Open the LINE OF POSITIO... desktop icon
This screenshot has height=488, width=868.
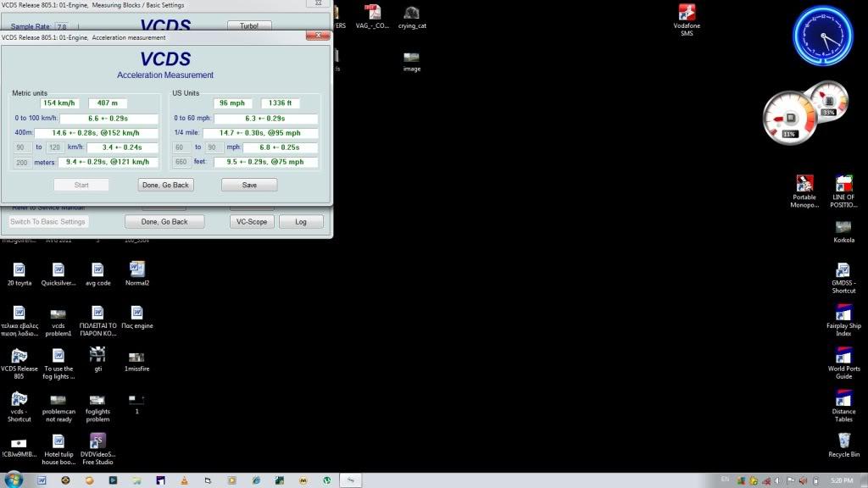tap(843, 191)
